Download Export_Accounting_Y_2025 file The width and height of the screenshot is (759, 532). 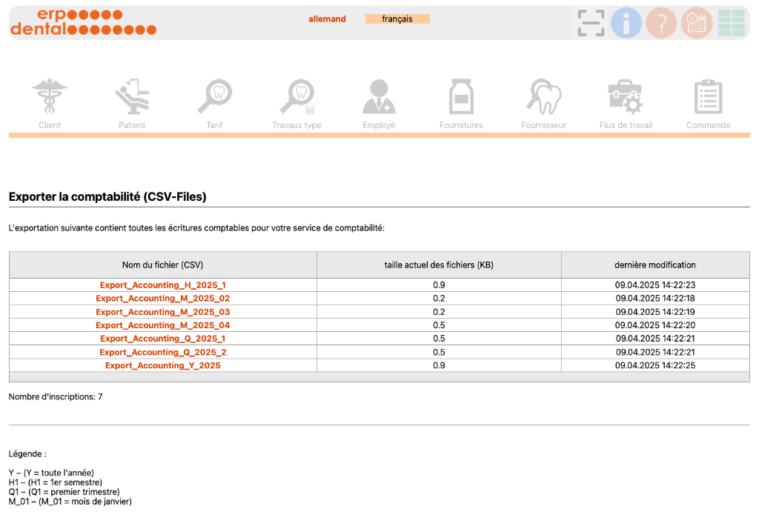[x=162, y=365]
